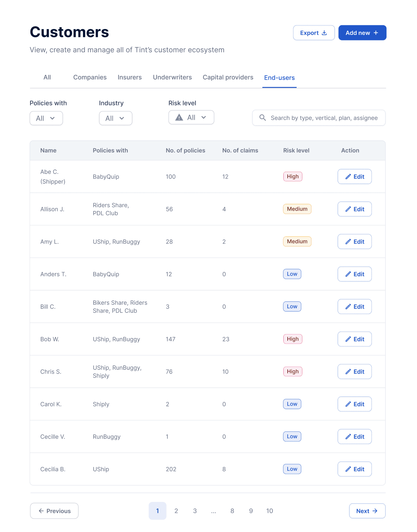Click the High risk badge for Abe C.

pyautogui.click(x=293, y=176)
